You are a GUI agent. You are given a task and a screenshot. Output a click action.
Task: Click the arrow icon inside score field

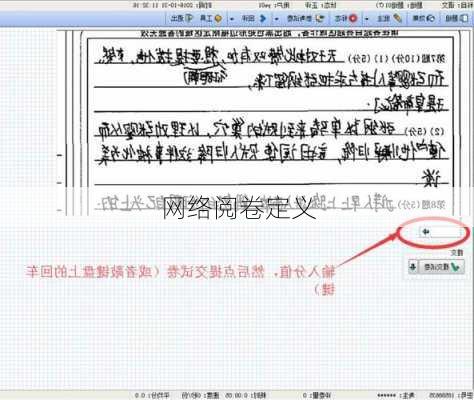[426, 232]
